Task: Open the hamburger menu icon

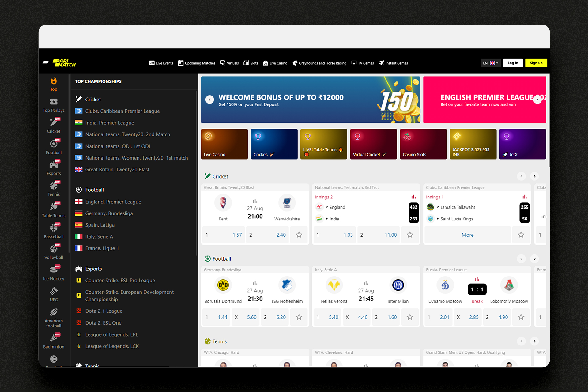Action: point(45,63)
